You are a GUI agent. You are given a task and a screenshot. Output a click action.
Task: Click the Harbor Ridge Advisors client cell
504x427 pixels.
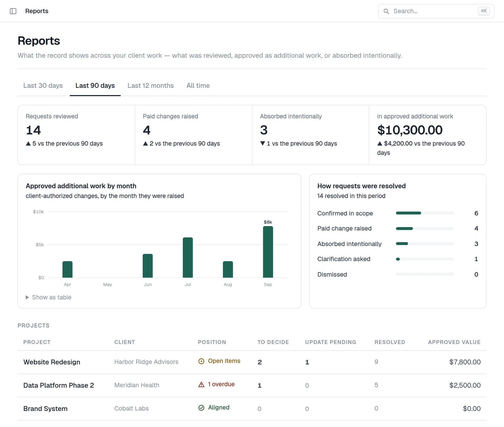coord(146,362)
